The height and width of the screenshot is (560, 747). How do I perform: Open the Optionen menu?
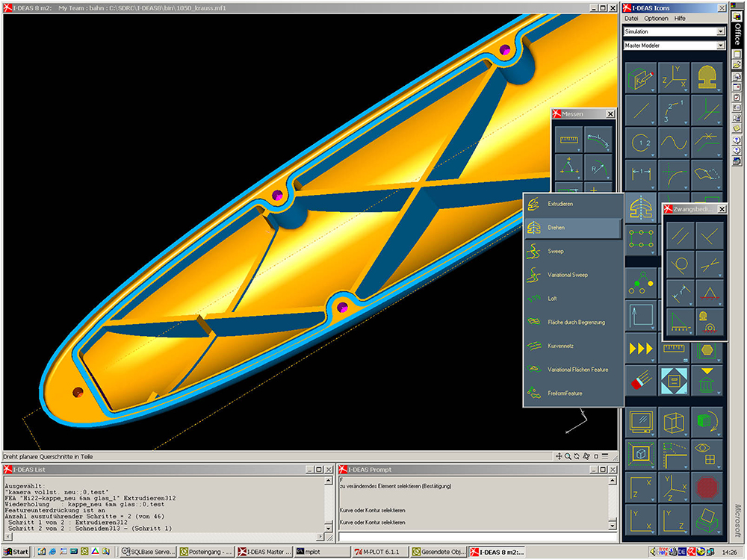(656, 19)
